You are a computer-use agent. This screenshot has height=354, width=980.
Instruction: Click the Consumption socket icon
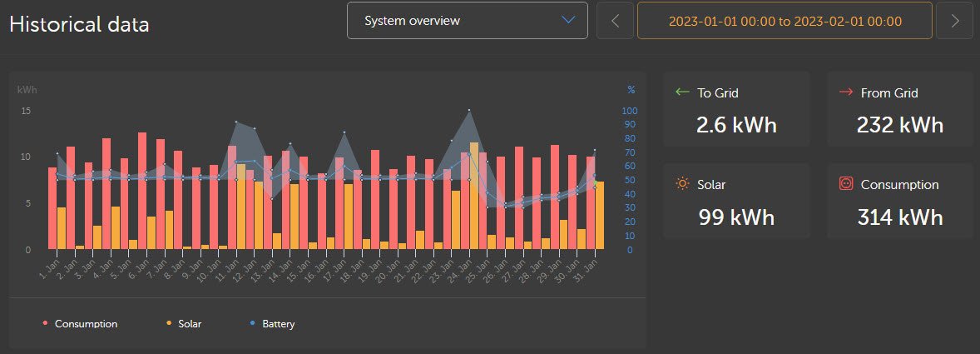point(846,184)
